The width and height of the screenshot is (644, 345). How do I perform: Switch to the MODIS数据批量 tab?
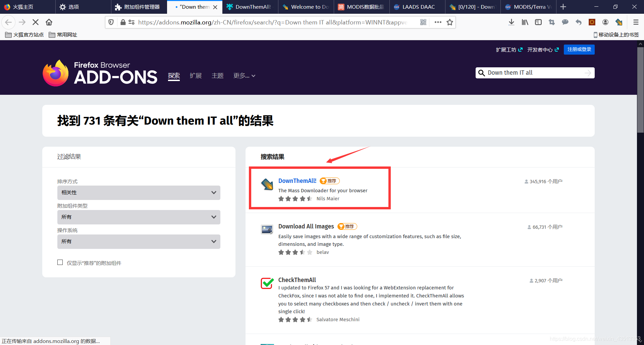coord(362,7)
